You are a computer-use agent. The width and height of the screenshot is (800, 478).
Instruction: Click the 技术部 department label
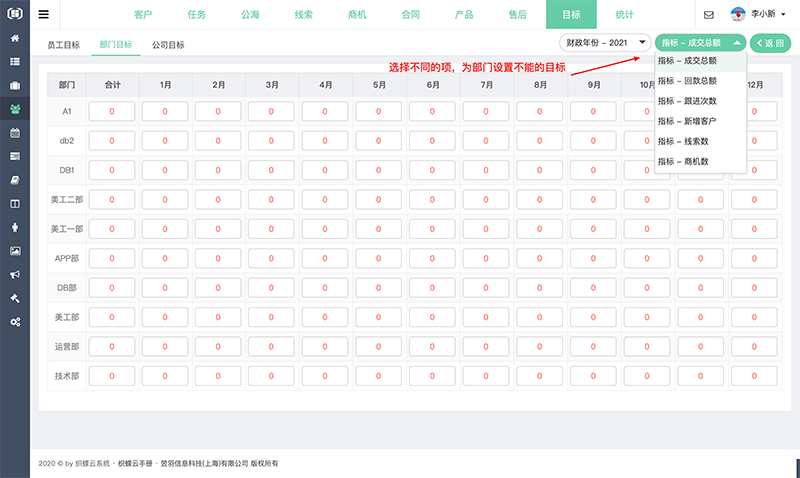click(67, 376)
